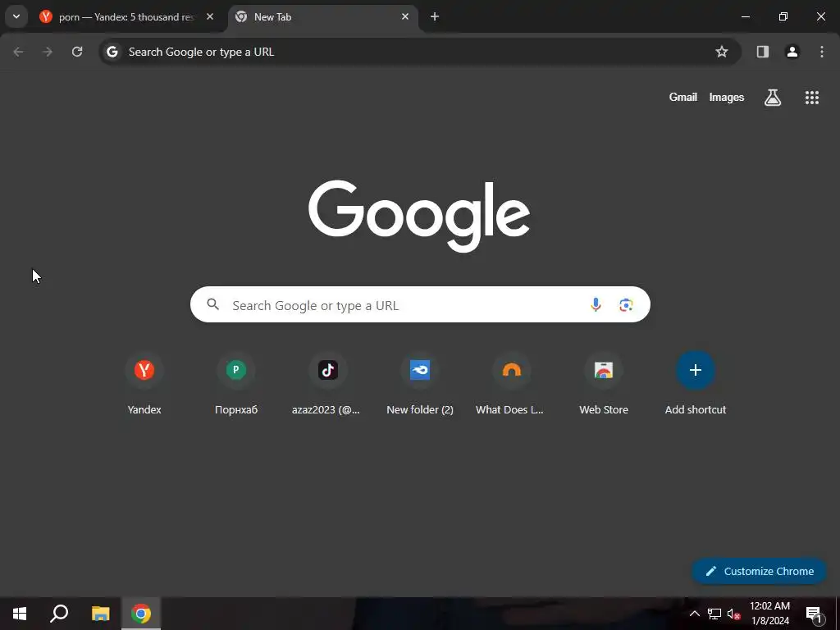Open the Google apps grid
Screen dimensions: 840x630
click(x=811, y=97)
